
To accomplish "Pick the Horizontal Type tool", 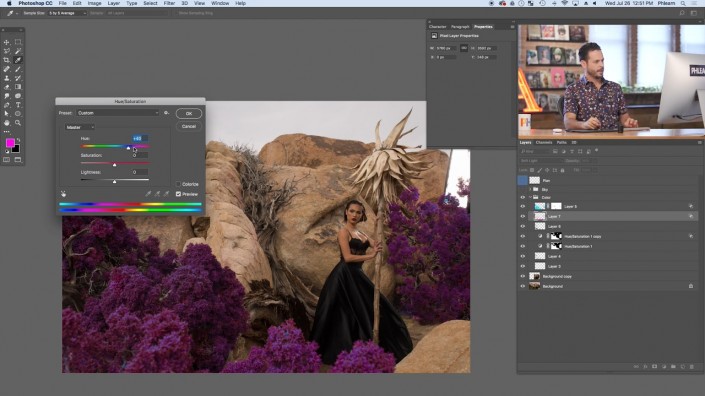I will point(18,105).
